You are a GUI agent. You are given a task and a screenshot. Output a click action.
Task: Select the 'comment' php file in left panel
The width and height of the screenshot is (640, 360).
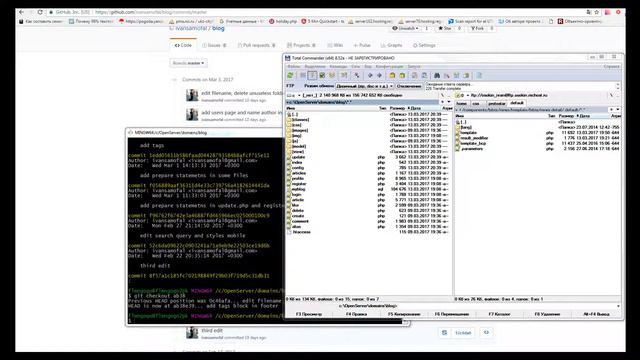tap(300, 221)
